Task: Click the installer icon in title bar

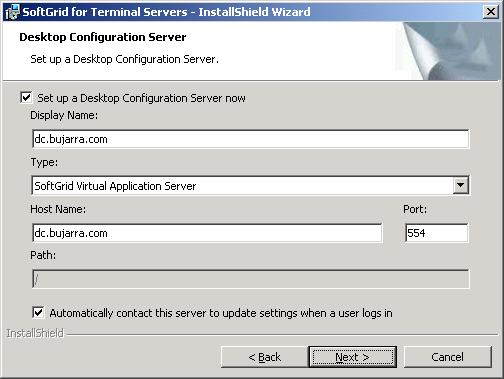Action: (x=12, y=12)
